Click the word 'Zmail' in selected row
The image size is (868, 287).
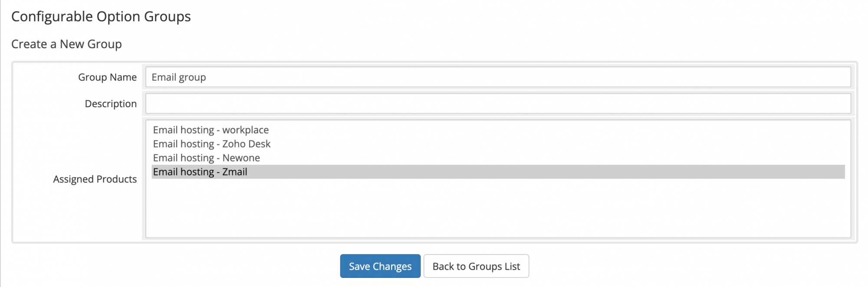point(235,172)
